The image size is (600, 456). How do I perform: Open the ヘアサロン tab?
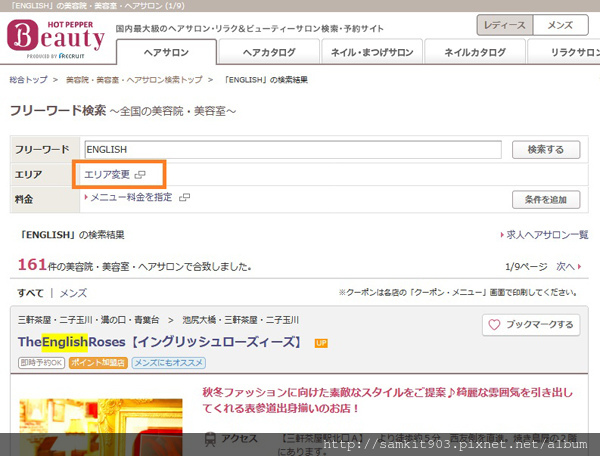tap(166, 52)
